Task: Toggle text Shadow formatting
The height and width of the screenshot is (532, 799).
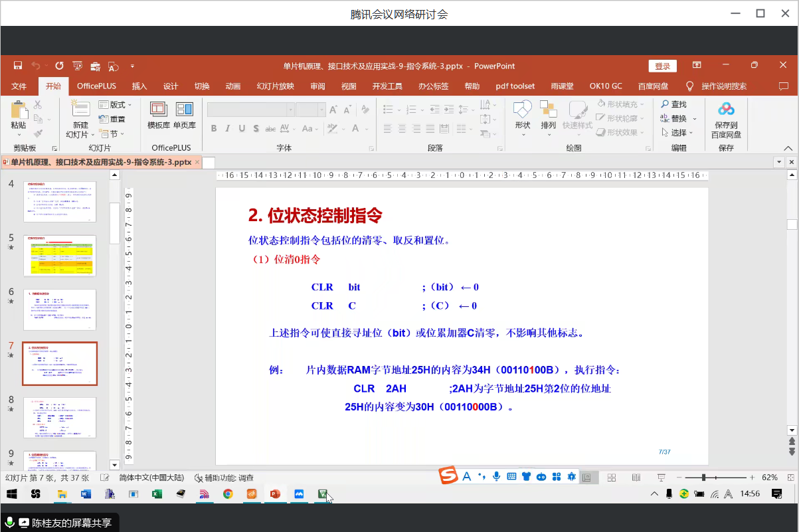Action: pyautogui.click(x=256, y=128)
